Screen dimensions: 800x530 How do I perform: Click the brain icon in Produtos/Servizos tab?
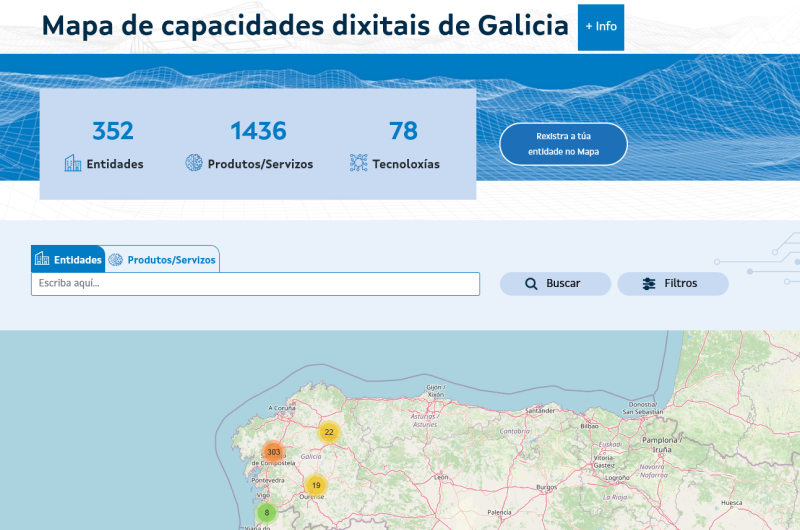pyautogui.click(x=116, y=260)
